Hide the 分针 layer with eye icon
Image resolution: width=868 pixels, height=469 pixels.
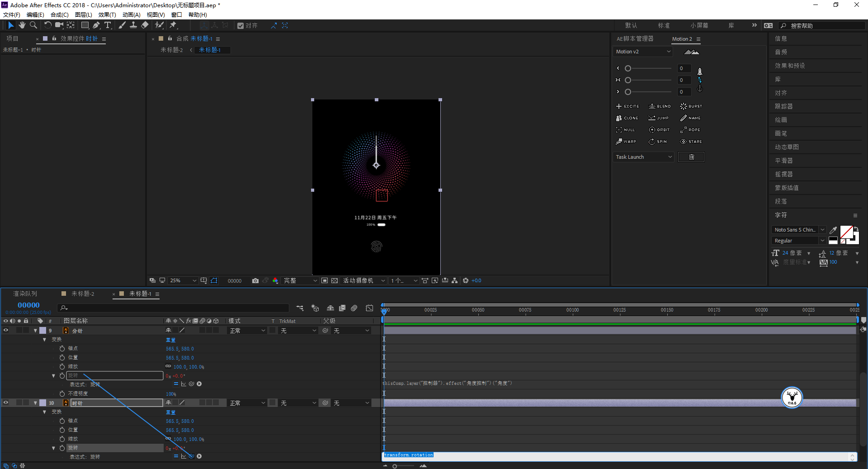6,331
